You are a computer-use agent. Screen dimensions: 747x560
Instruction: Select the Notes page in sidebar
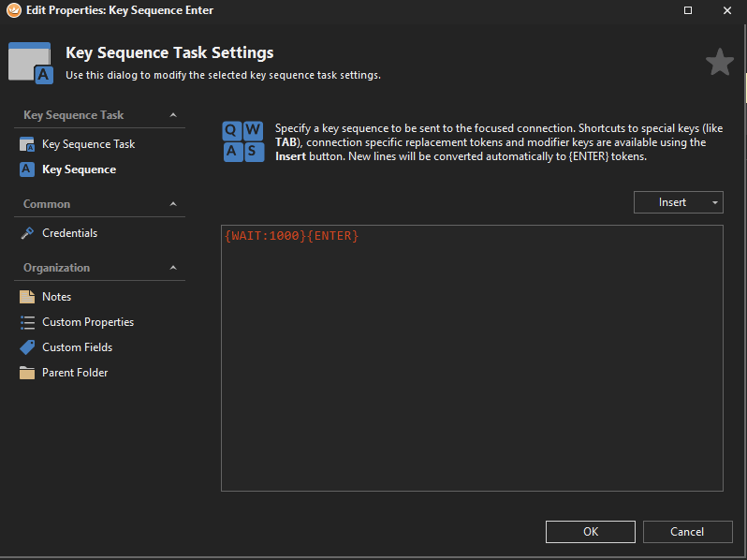[56, 297]
